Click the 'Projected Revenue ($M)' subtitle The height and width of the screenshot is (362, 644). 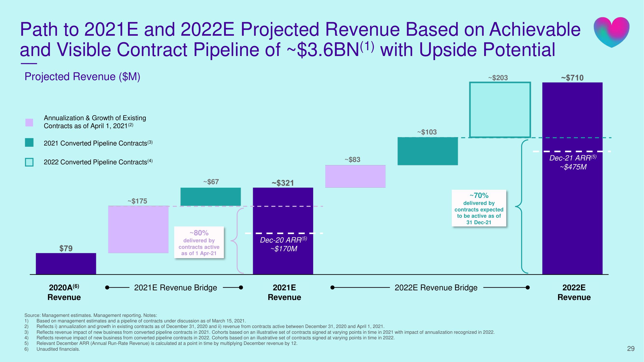(82, 77)
